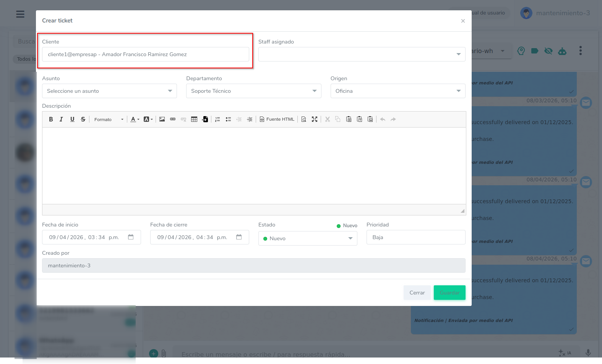This screenshot has height=364, width=602.
Task: Click the preview icon in editor toolbar
Action: 304,119
